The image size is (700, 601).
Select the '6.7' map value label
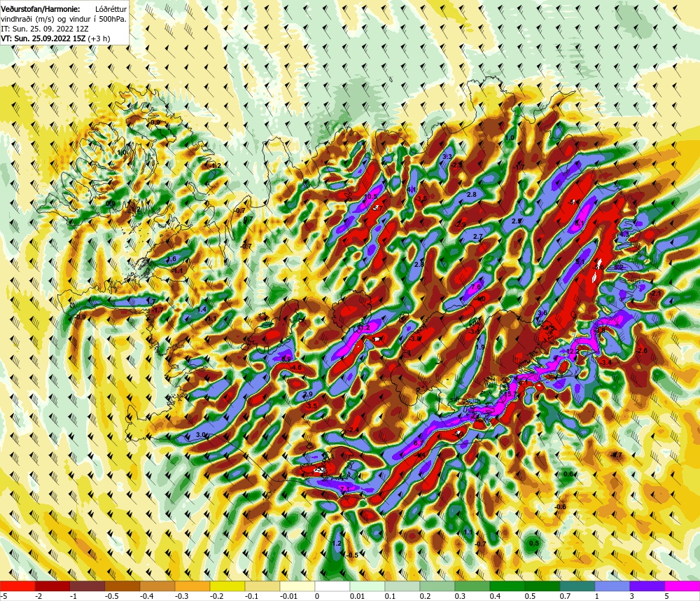point(418,443)
